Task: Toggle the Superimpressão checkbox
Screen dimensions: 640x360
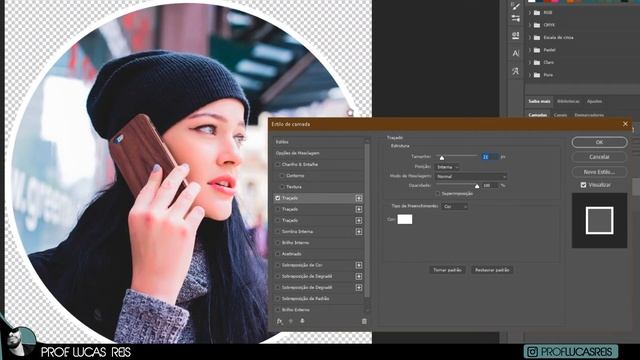Action: click(438, 193)
